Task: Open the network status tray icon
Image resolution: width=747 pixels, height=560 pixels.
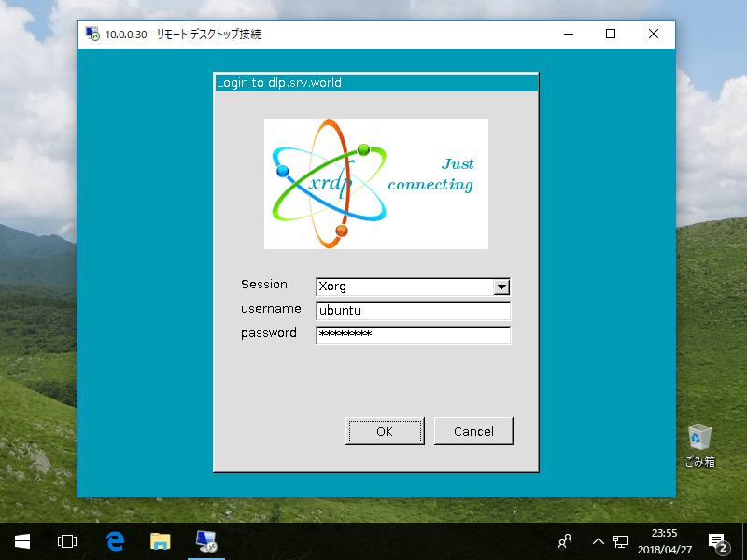Action: pyautogui.click(x=620, y=541)
